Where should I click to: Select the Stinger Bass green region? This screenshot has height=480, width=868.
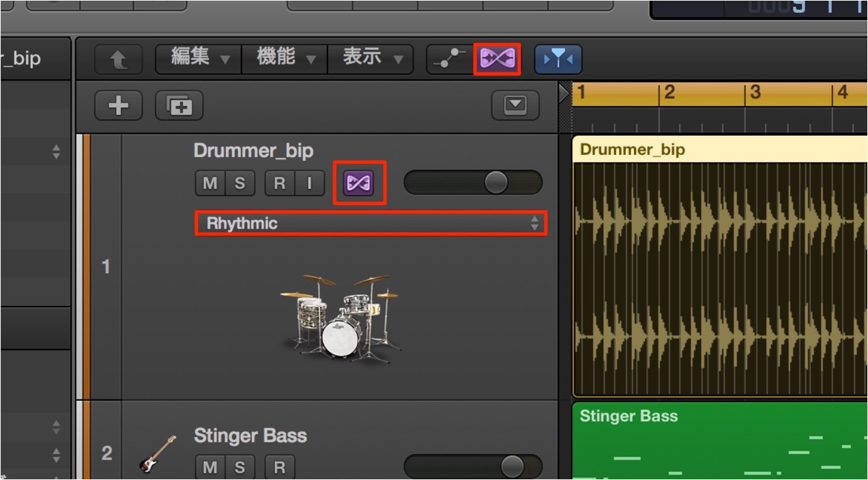[x=719, y=441]
